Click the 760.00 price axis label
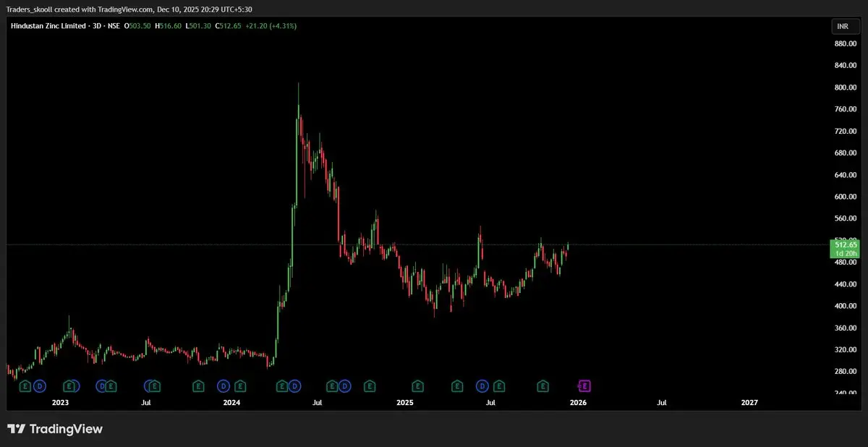 click(846, 109)
